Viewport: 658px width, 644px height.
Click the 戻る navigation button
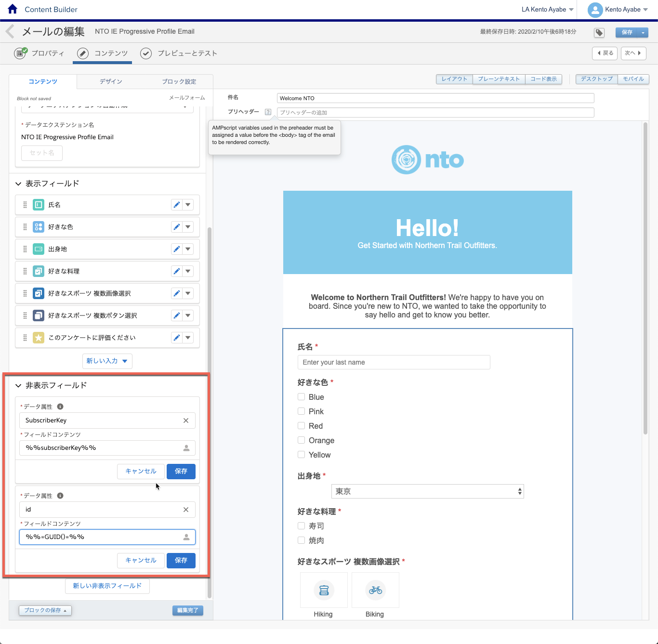click(x=605, y=53)
